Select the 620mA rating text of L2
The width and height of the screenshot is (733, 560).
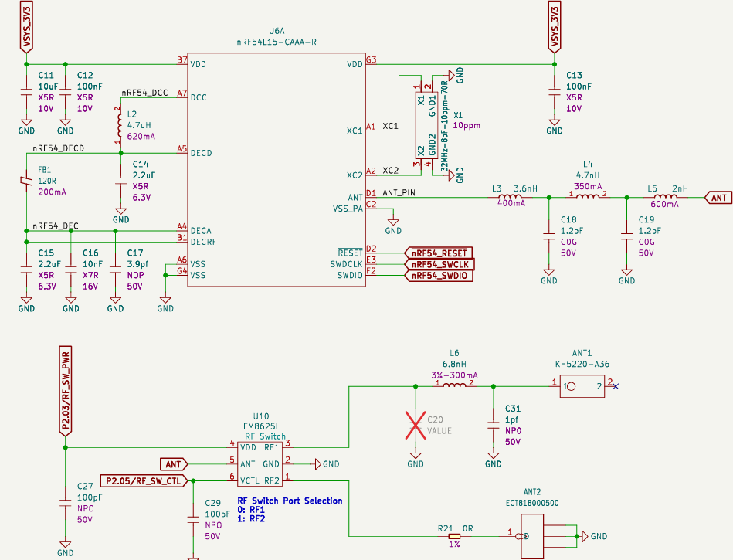pyautogui.click(x=141, y=137)
